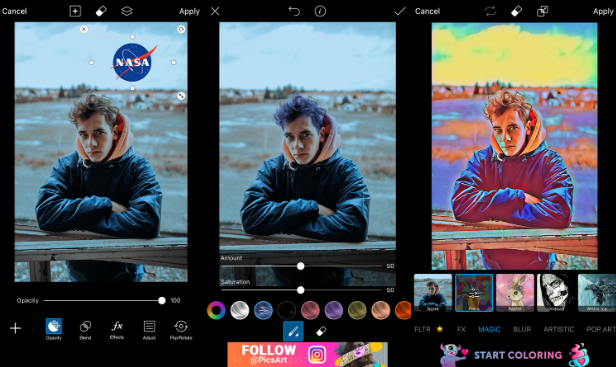Click the NASA logo sticker
616x367 pixels.
pyautogui.click(x=133, y=62)
